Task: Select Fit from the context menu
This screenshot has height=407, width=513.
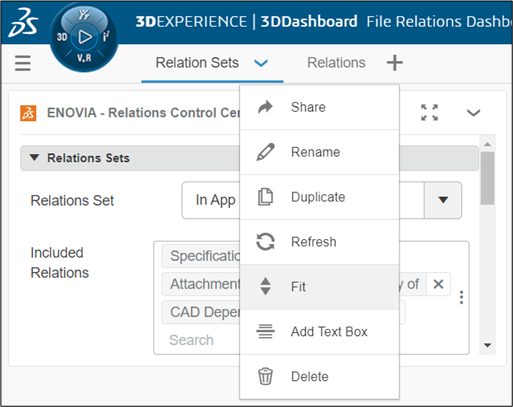Action: [319, 287]
